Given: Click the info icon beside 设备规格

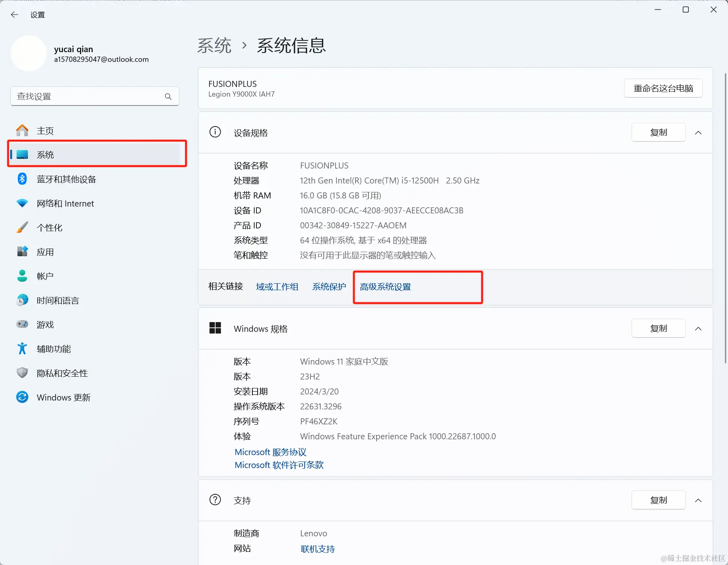Looking at the screenshot, I should [215, 132].
